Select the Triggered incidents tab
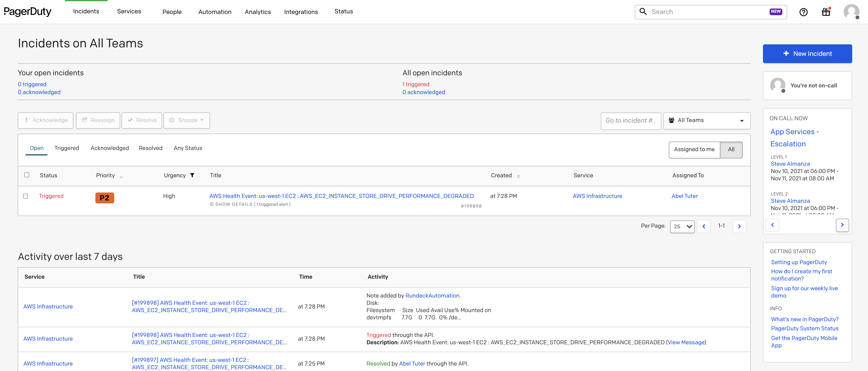This screenshot has height=371, width=868. tap(66, 148)
